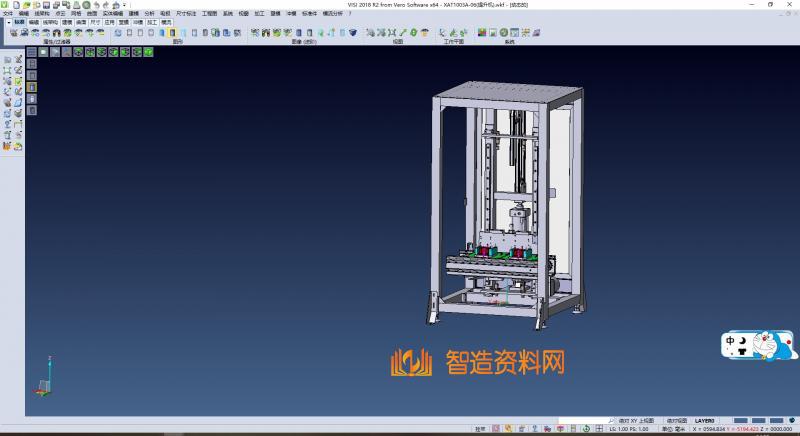Image resolution: width=800 pixels, height=436 pixels.
Task: Click the yellow grid-lines icon in 系统 group
Action: pos(525,33)
